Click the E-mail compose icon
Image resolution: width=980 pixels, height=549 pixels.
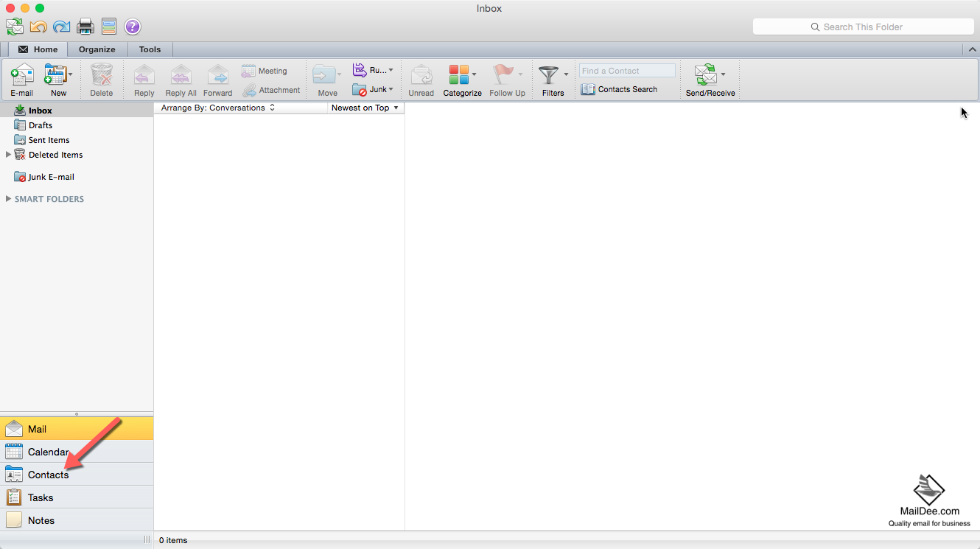pos(21,76)
